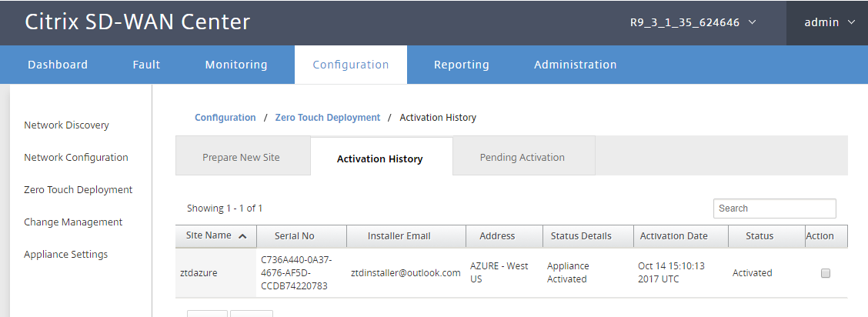Screen dimensions: 868x317
Task: Open the Administration menu
Action: point(575,65)
